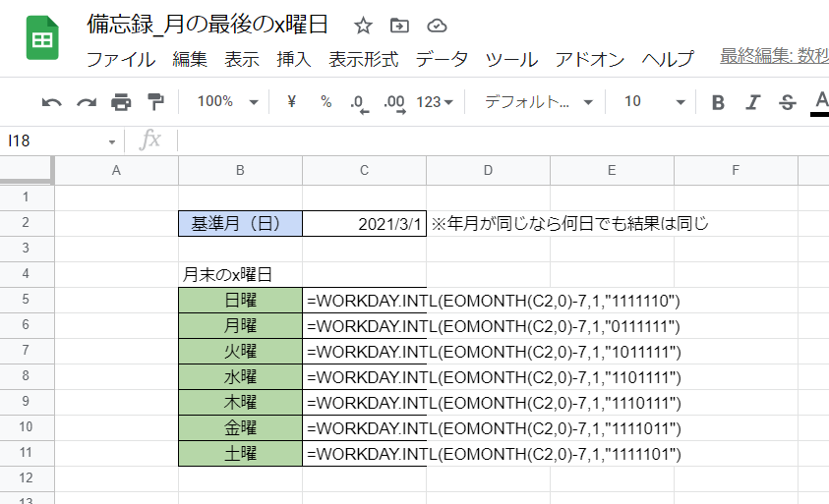This screenshot has height=504, width=829.
Task: Select the cell with 2021/3/1
Action: [364, 223]
